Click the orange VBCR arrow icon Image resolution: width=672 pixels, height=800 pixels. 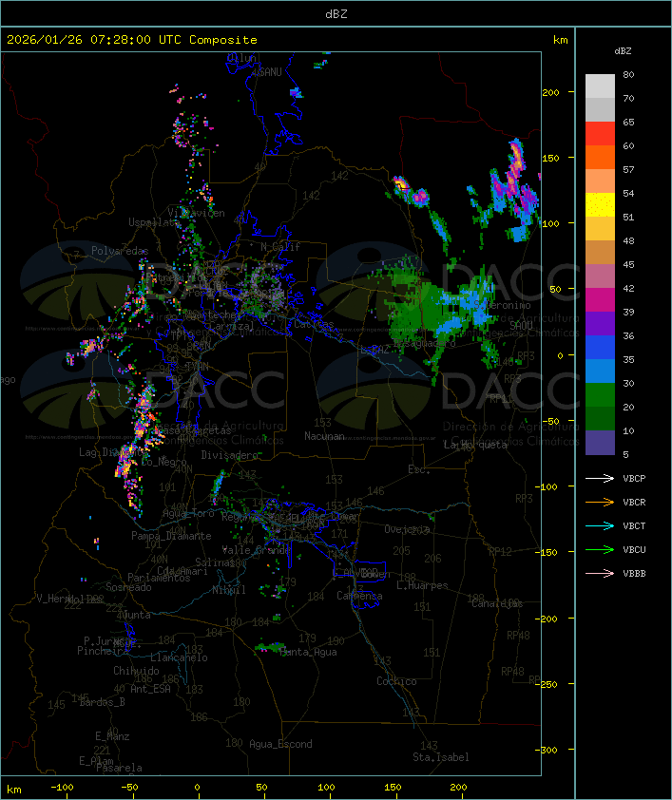point(600,502)
